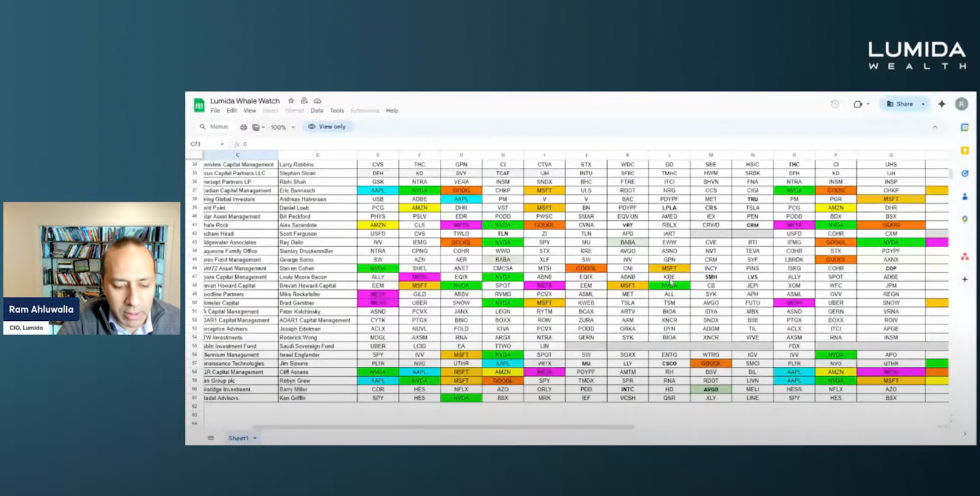Open the Edit menu
This screenshot has width=980, height=496.
point(232,111)
